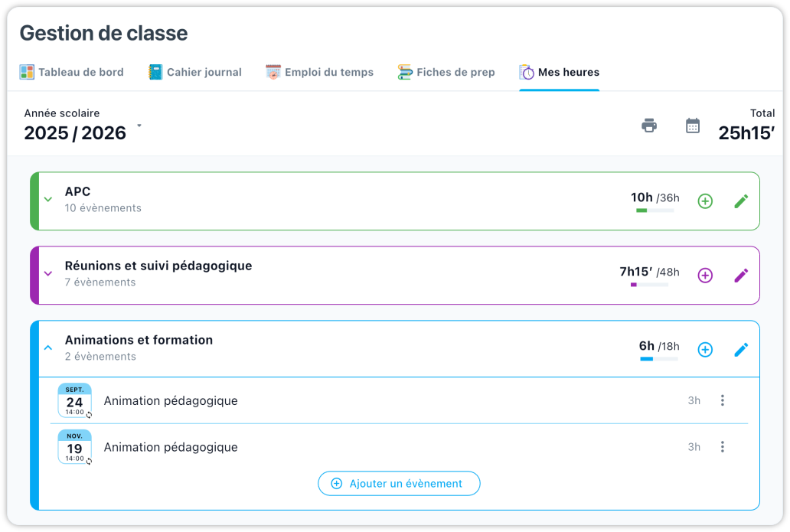Expand Réunions et suivi pédagogique section

point(48,273)
